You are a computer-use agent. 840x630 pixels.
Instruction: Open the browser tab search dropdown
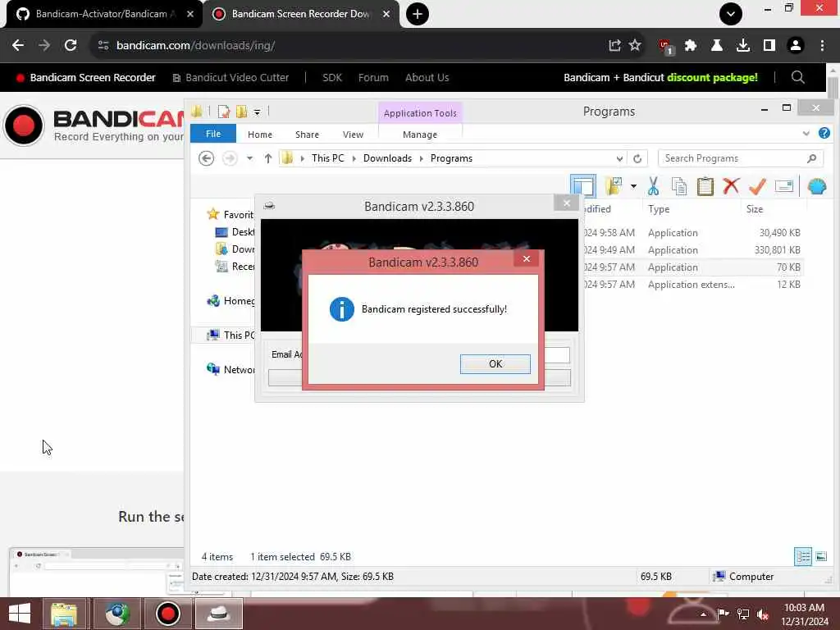click(x=731, y=14)
